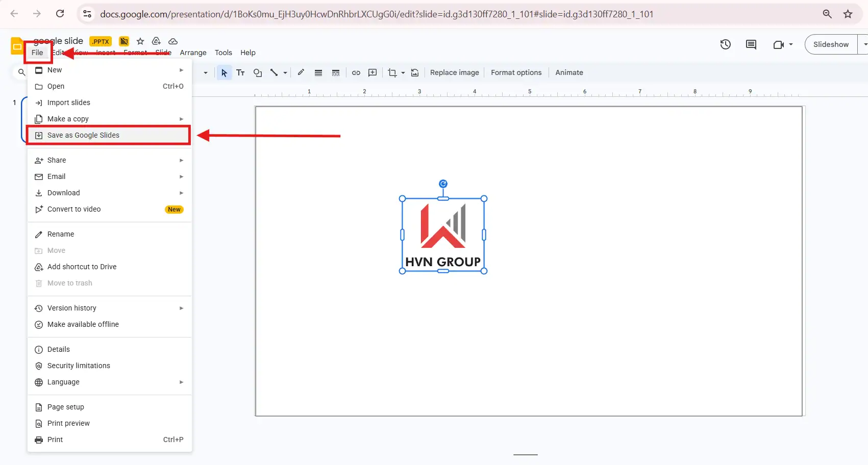
Task: Open the shape tool
Action: pos(258,73)
